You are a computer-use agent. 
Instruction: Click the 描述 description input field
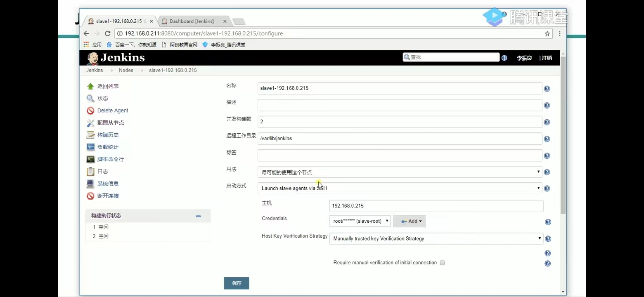coord(400,105)
